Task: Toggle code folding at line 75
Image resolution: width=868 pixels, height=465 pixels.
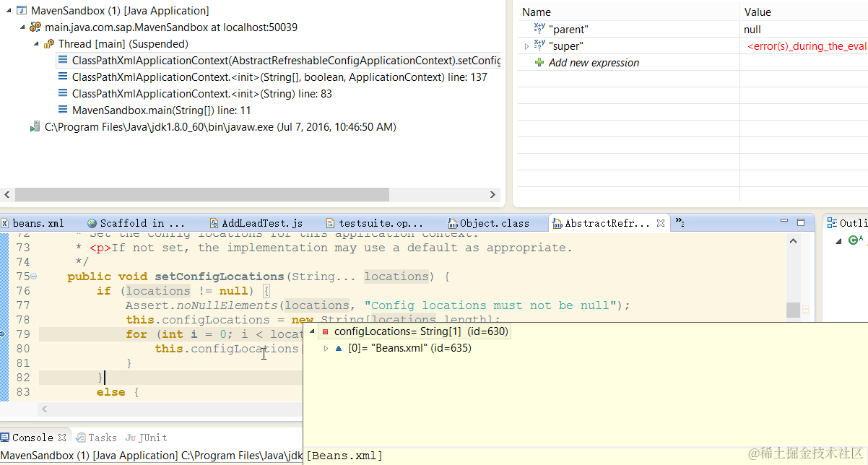Action: (34, 277)
